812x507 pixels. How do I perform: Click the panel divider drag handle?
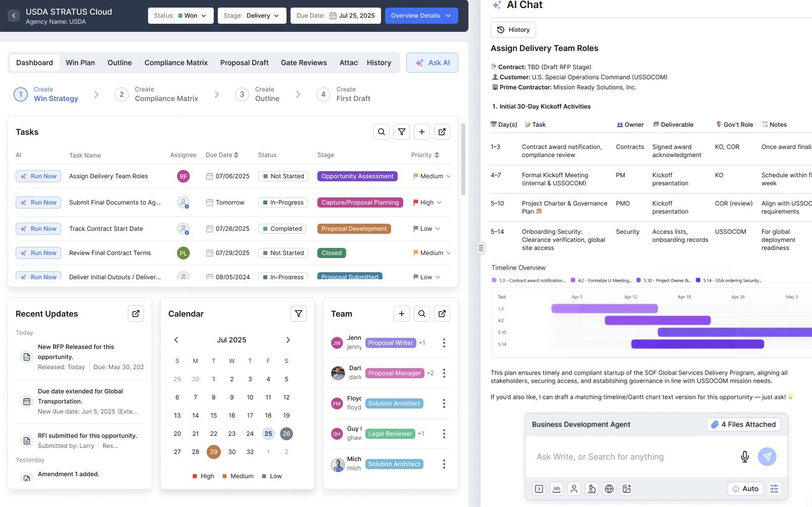tap(481, 248)
